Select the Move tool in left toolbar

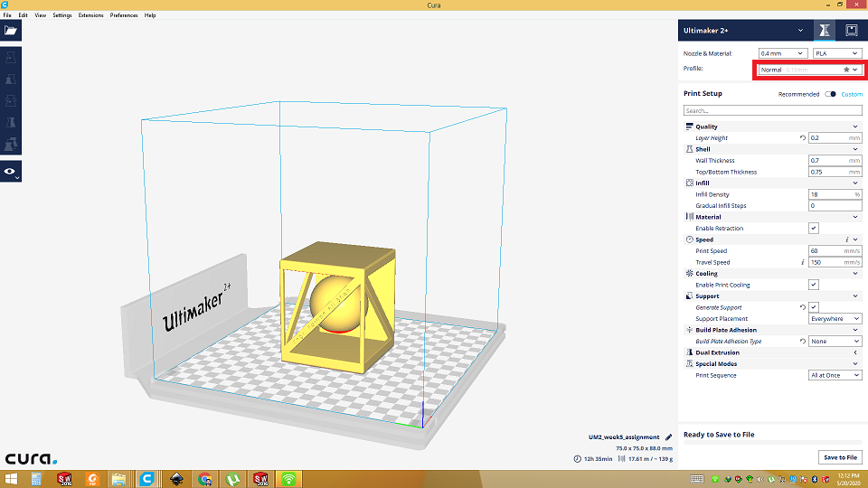11,57
